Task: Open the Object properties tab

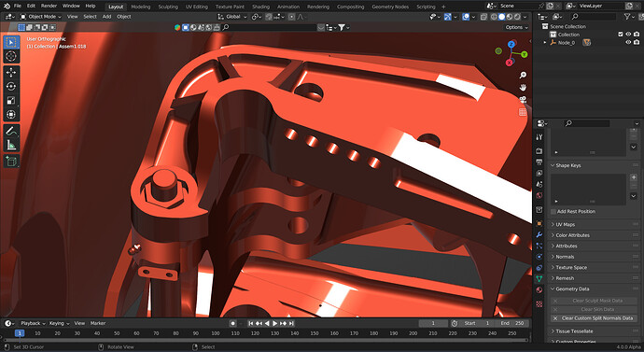Action: [539, 223]
